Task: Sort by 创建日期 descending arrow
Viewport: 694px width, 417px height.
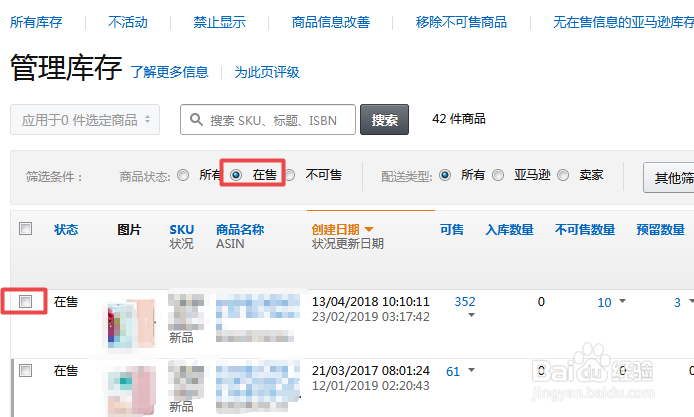Action: pyautogui.click(x=369, y=229)
